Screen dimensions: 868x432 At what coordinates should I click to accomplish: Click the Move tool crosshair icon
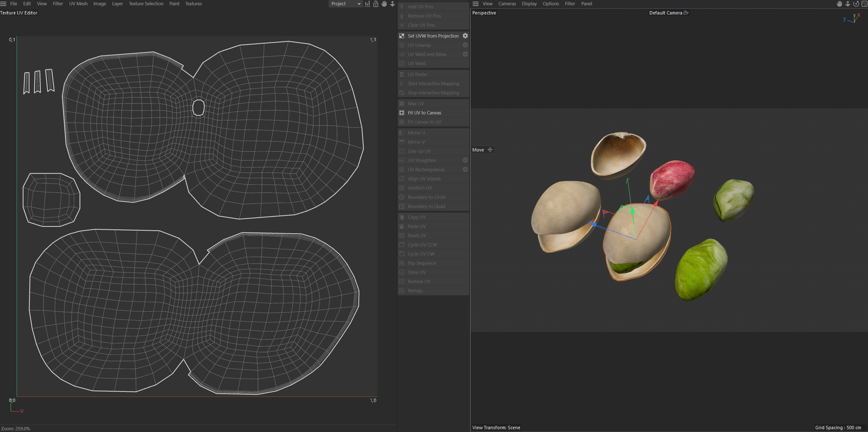[490, 150]
